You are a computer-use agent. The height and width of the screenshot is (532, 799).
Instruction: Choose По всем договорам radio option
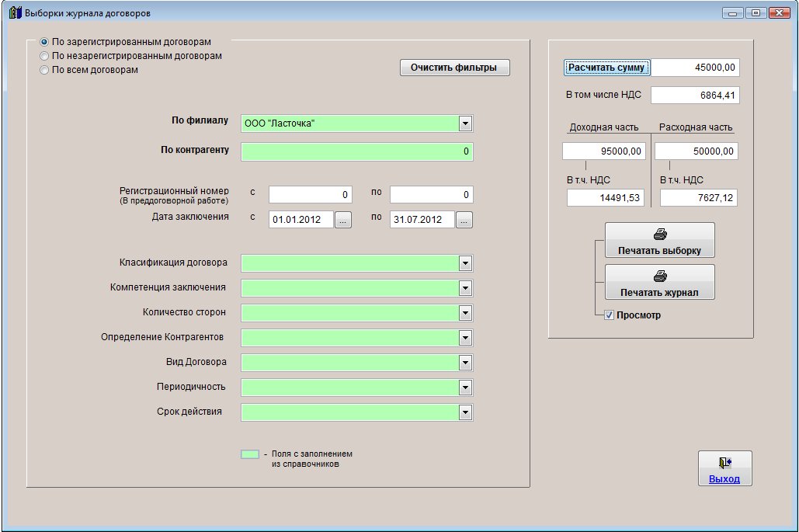click(44, 70)
